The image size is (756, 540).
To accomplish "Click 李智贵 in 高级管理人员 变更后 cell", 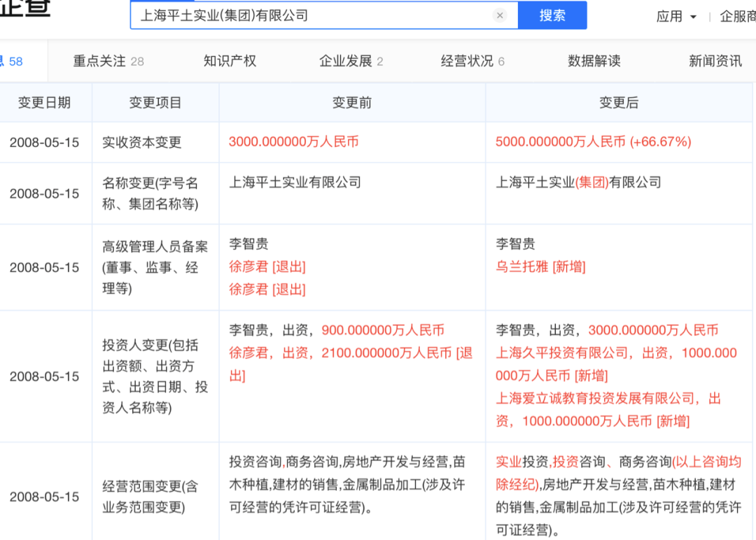I will tap(515, 243).
